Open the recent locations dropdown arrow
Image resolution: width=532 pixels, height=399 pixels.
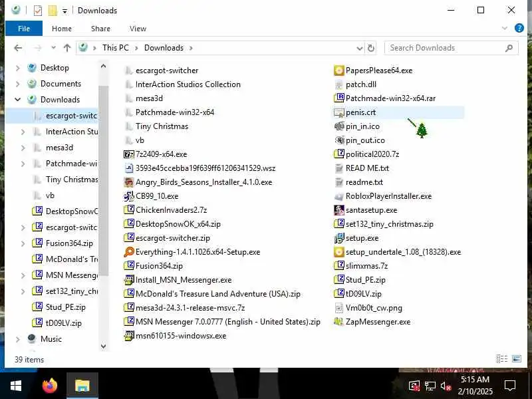tap(53, 48)
